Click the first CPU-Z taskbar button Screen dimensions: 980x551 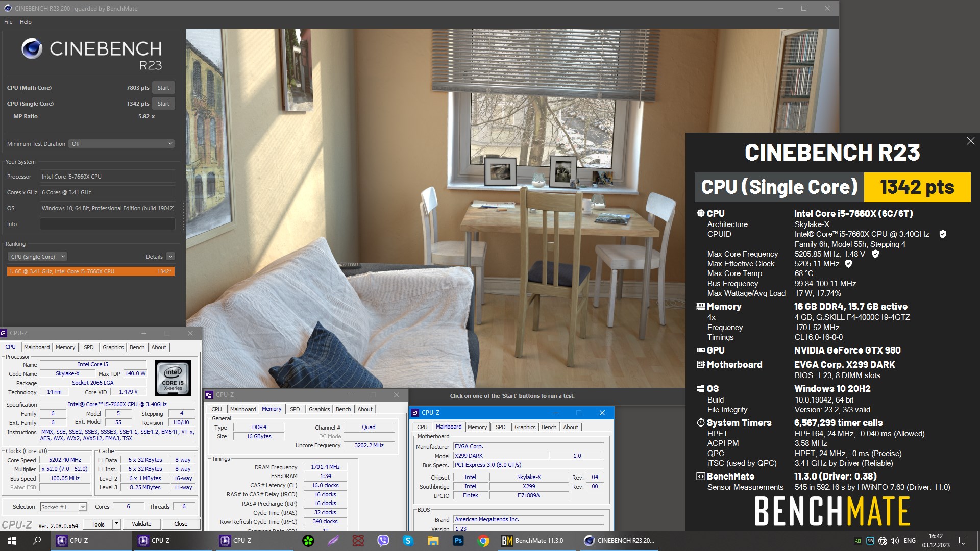(91, 541)
